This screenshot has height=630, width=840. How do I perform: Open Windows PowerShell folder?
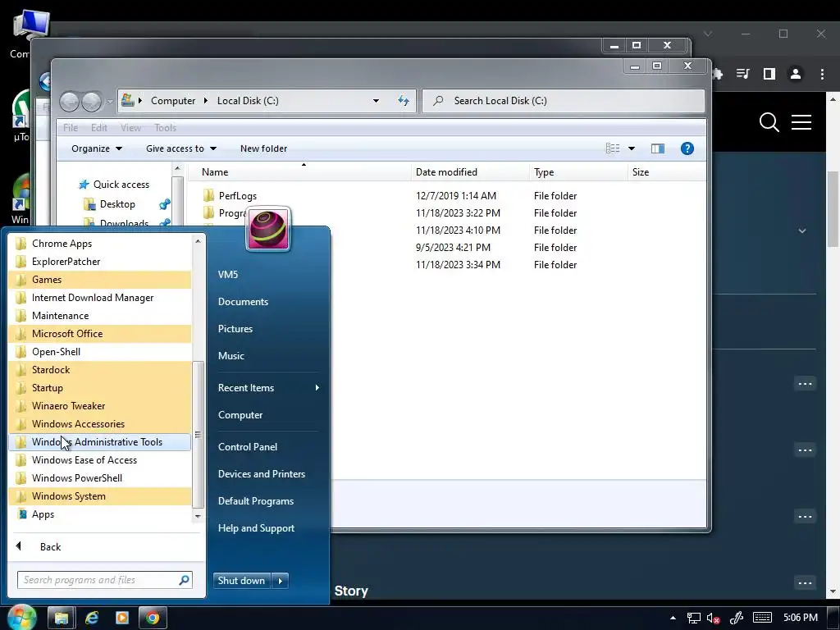pyautogui.click(x=99, y=478)
